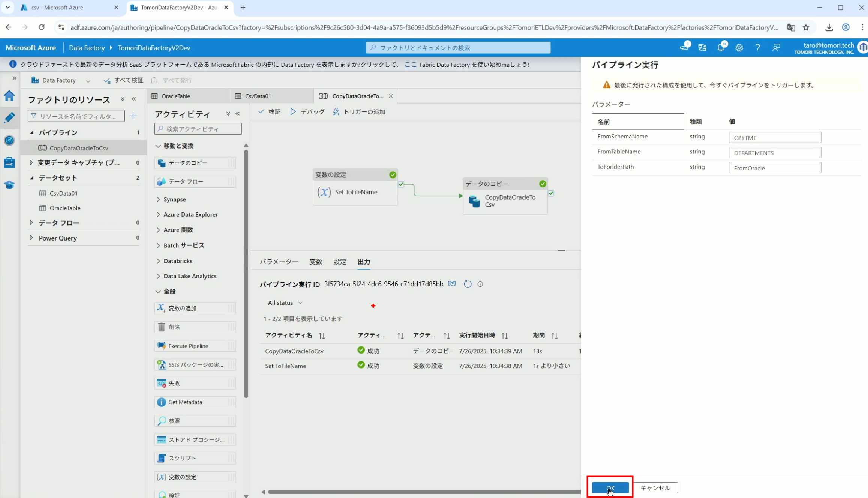This screenshot has height=498, width=868.
Task: Click the Cancel (キャンセル) button
Action: (655, 488)
